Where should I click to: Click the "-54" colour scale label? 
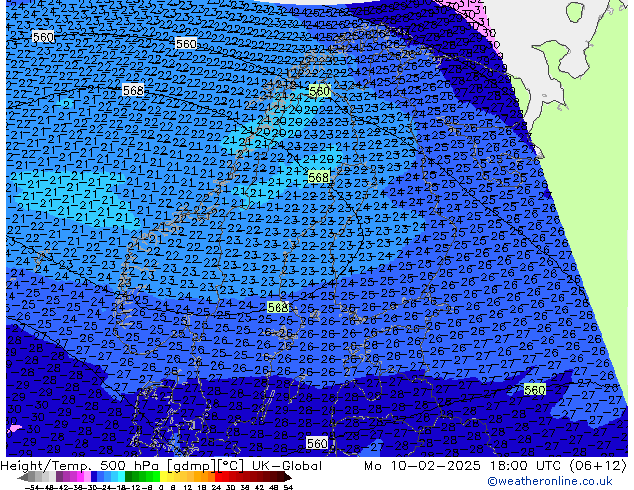pyautogui.click(x=34, y=487)
